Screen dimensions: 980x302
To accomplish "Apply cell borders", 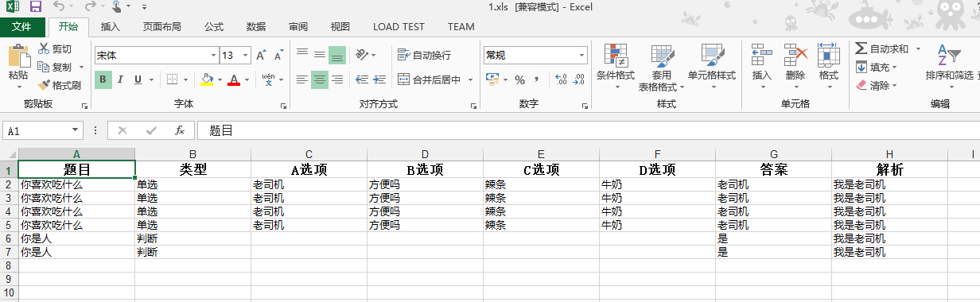I will click(172, 79).
